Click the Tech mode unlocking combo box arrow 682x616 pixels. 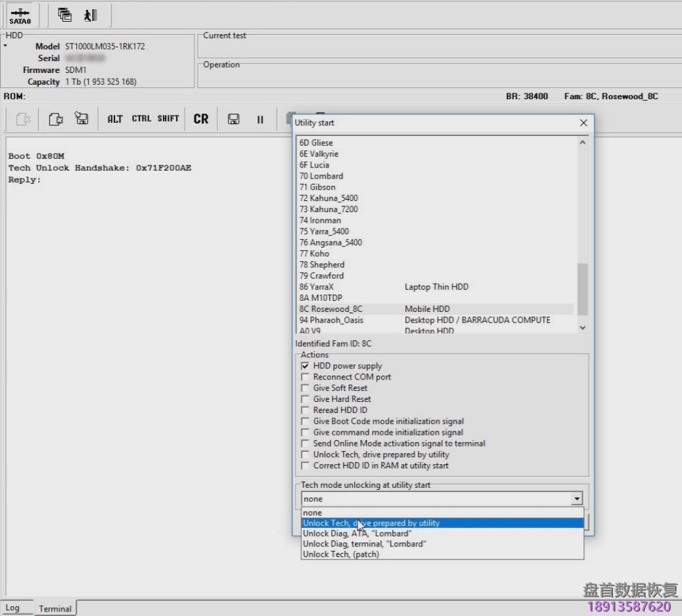coord(577,499)
